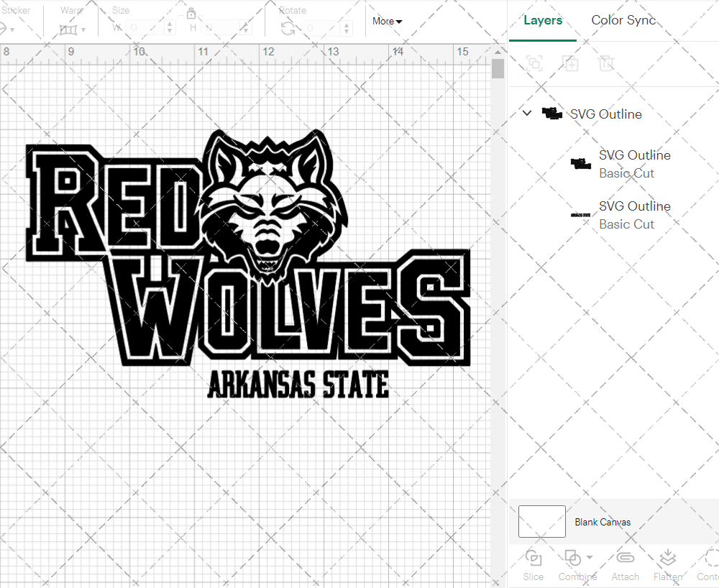Collapse the SVG Outline group

[527, 114]
